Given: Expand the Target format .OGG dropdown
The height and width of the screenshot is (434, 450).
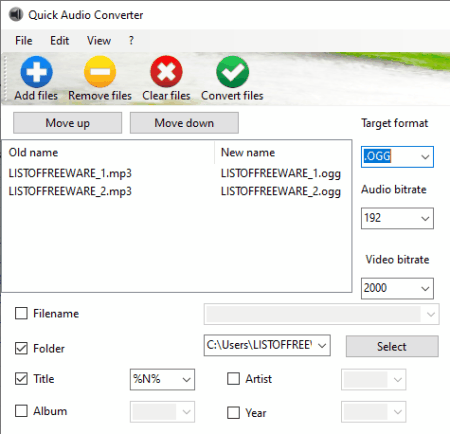Looking at the screenshot, I should pyautogui.click(x=425, y=157).
